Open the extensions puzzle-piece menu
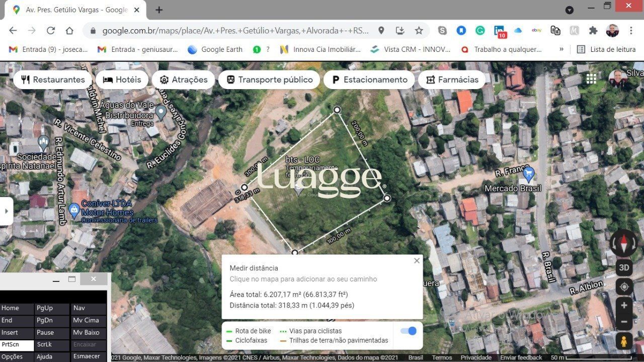The image size is (644, 362). click(593, 31)
